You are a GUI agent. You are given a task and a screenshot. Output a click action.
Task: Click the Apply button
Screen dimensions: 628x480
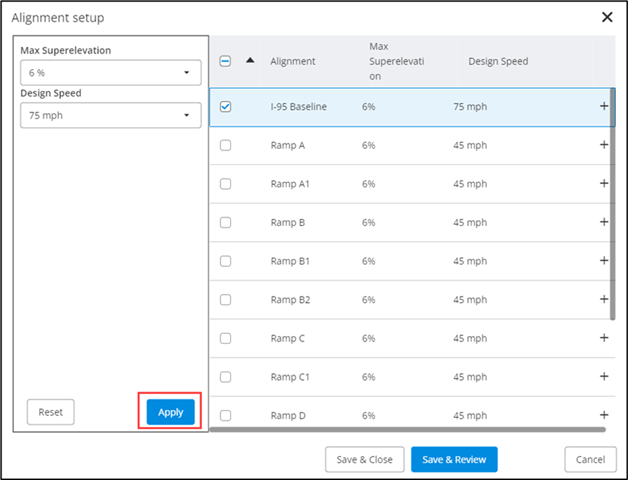pos(170,412)
